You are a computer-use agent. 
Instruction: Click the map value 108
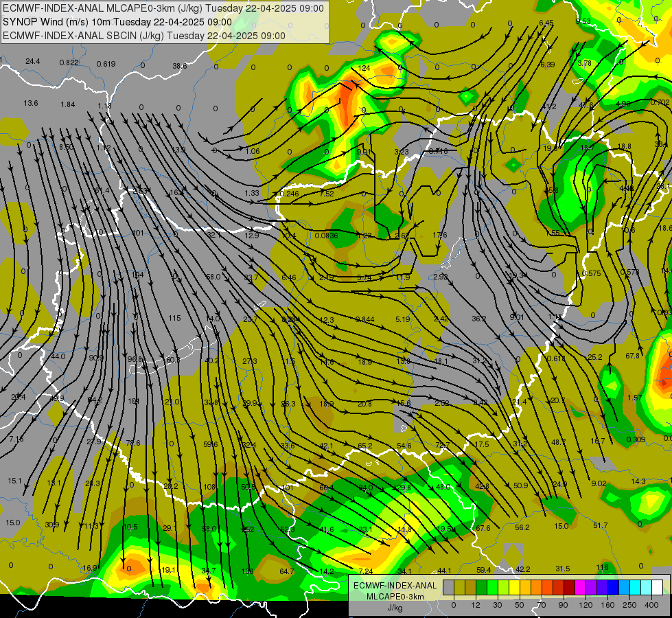pyautogui.click(x=209, y=487)
